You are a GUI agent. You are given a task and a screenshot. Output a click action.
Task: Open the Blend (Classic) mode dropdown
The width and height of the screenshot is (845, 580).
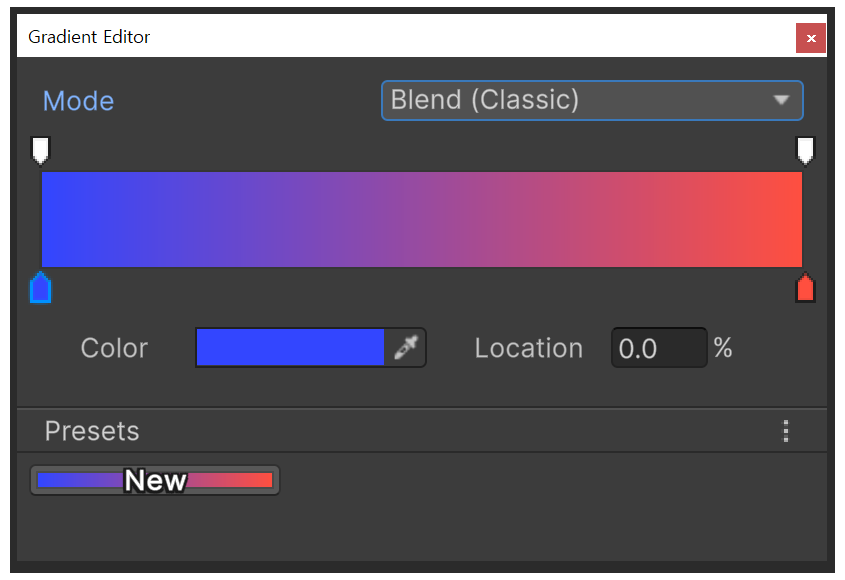point(592,100)
